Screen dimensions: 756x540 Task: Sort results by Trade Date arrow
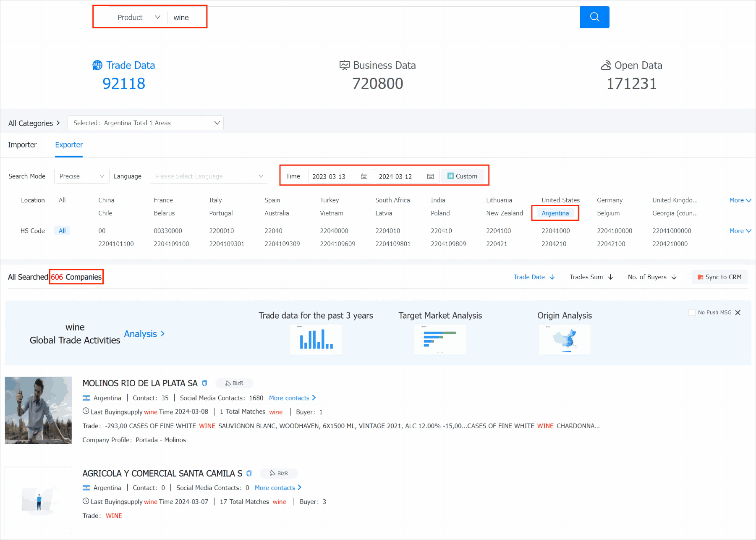pos(552,277)
